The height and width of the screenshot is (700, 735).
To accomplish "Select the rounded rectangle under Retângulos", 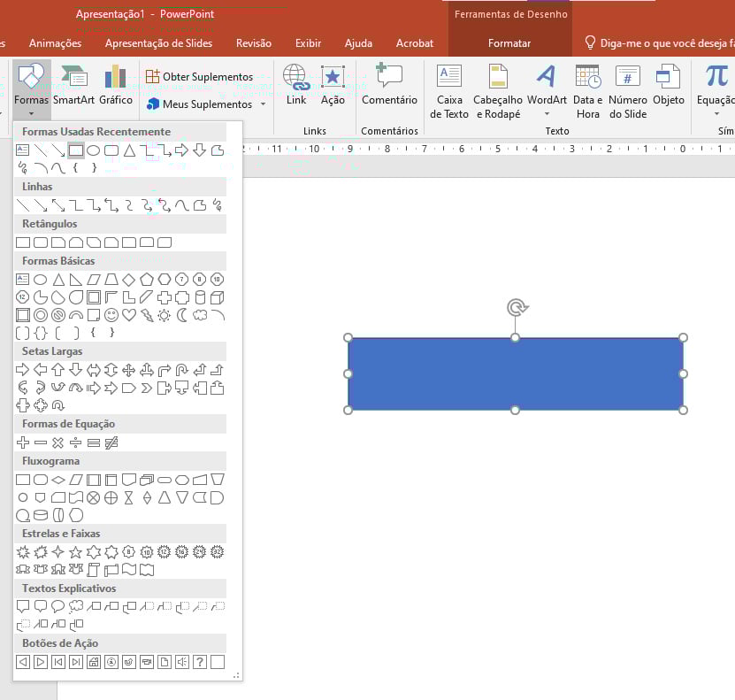I will click(41, 242).
